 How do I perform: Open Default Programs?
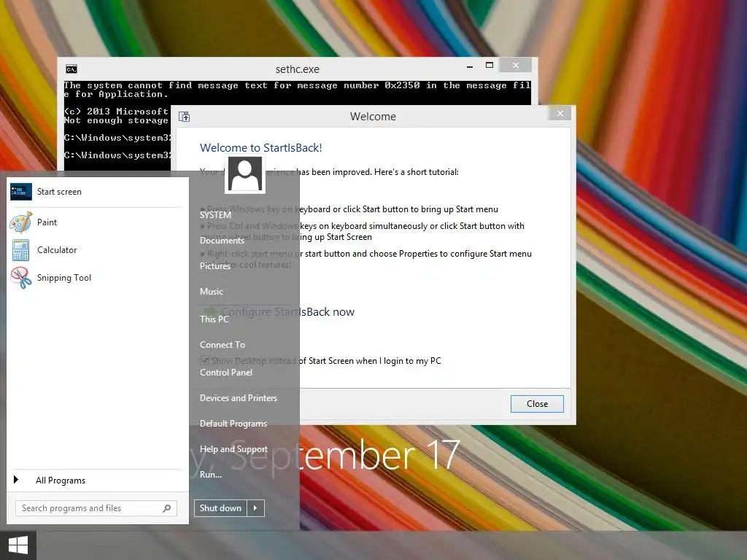pos(233,424)
